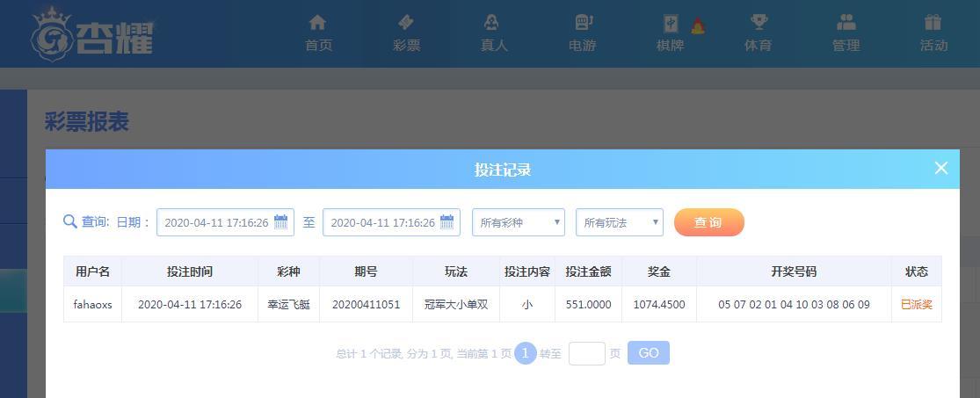
Task: Click the 幸运飞艇 cell
Action: point(288,305)
